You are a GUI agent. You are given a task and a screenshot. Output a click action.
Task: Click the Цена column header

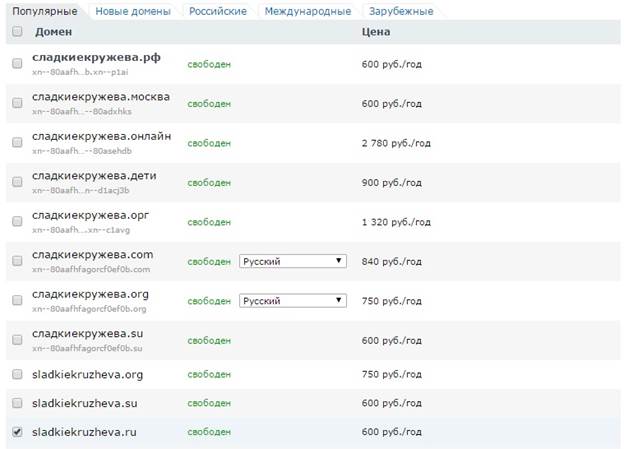click(376, 31)
